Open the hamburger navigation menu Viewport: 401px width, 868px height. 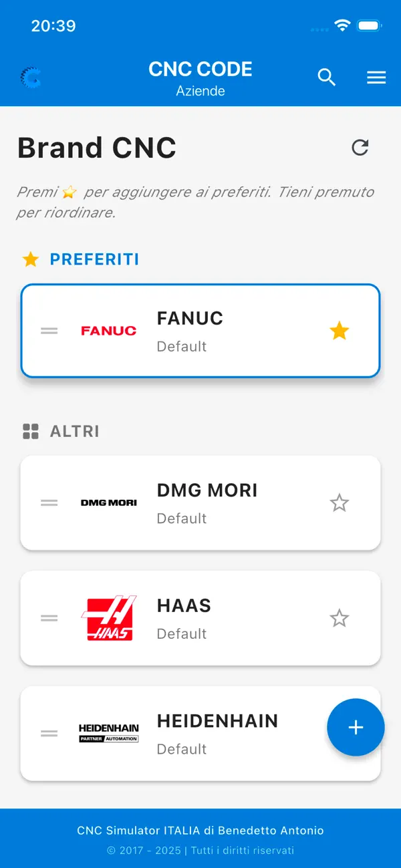click(376, 77)
